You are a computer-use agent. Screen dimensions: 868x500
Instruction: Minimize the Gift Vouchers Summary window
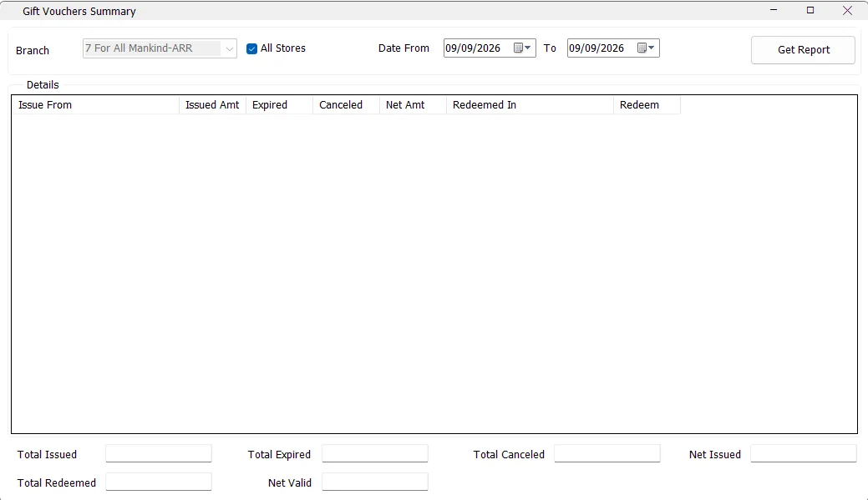(x=774, y=10)
